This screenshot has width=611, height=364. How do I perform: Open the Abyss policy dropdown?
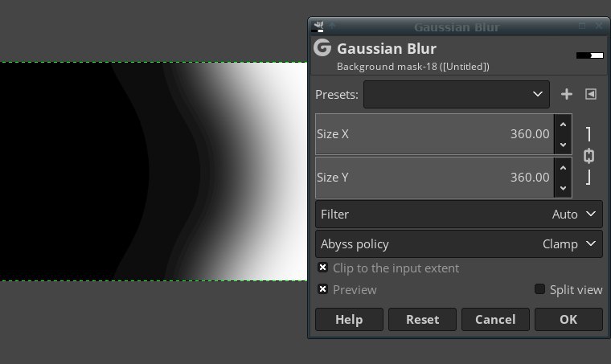pyautogui.click(x=458, y=244)
